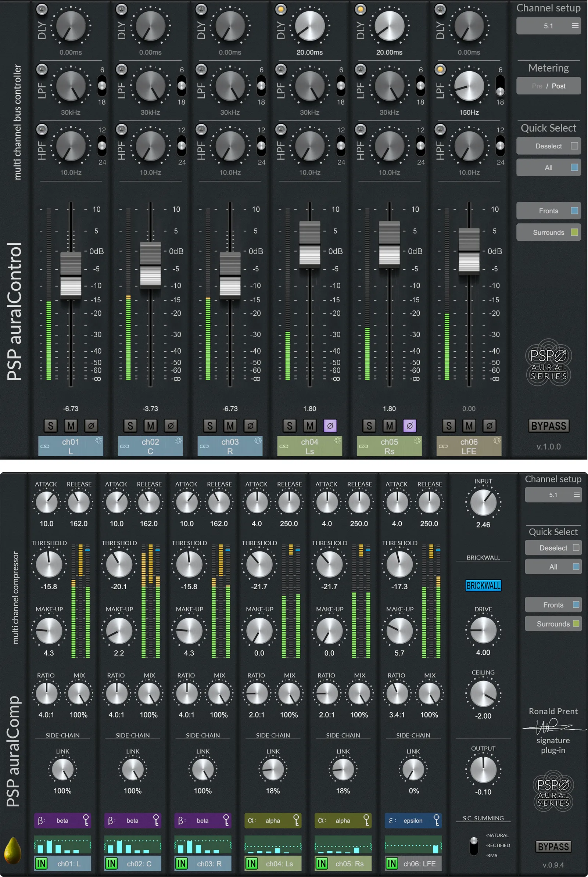Solo ch01 L in auralControl
The image size is (588, 877).
click(51, 425)
